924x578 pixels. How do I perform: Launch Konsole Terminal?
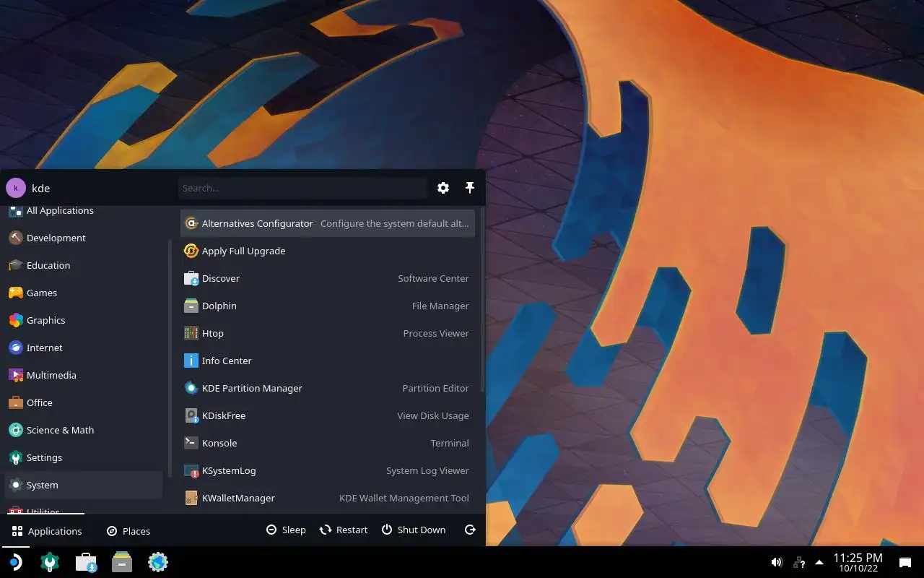[328, 443]
